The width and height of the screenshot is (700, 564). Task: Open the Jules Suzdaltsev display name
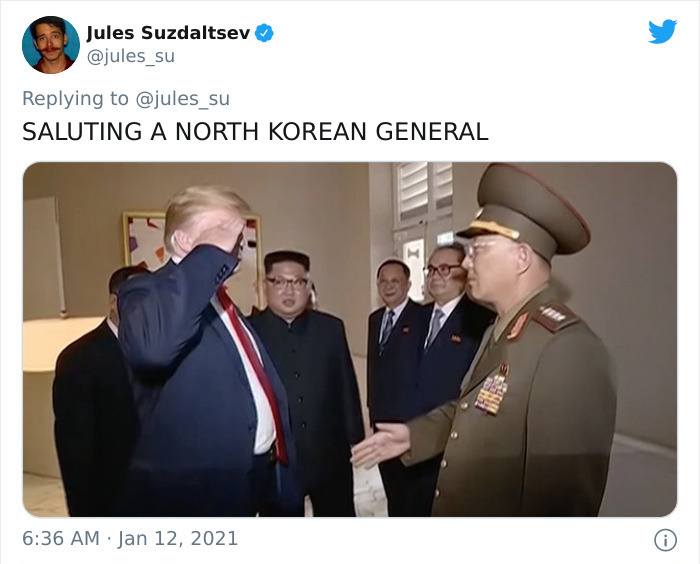tap(168, 33)
